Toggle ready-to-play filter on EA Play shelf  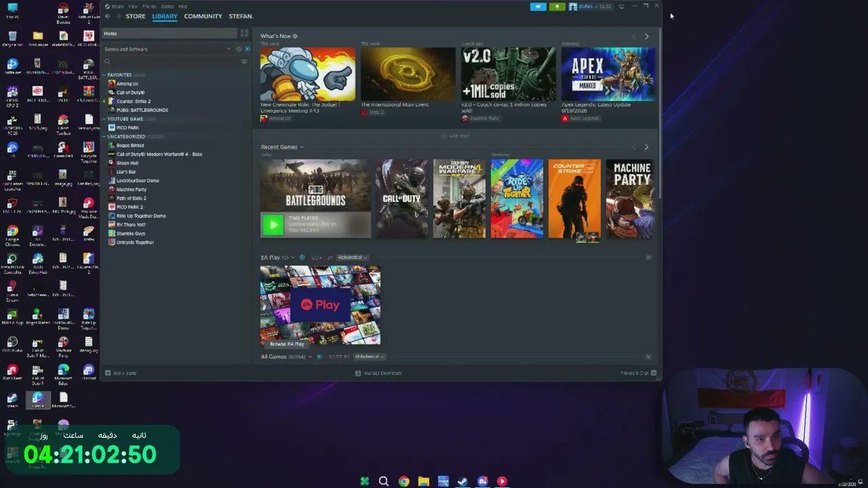coord(302,258)
